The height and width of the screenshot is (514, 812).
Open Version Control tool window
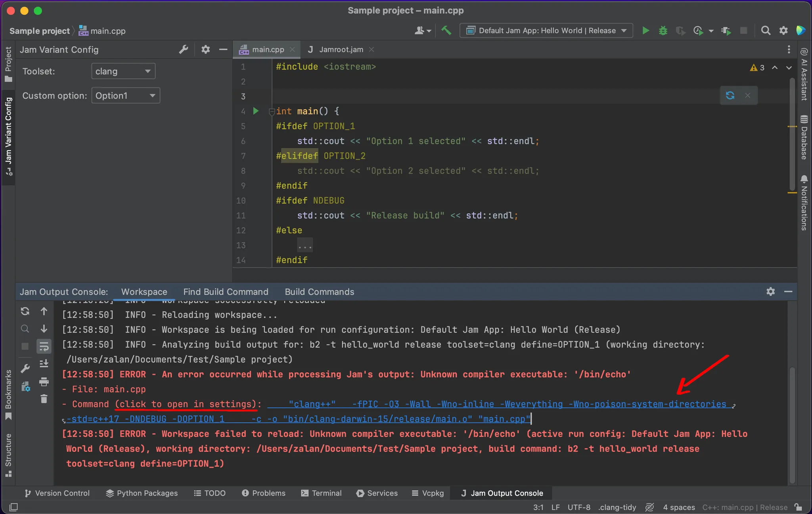pyautogui.click(x=57, y=493)
